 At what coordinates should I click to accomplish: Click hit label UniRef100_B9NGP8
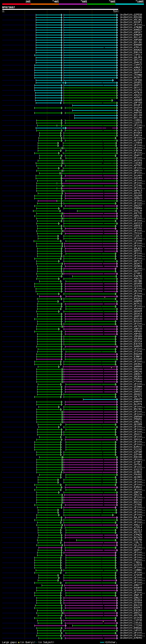[x=131, y=35]
